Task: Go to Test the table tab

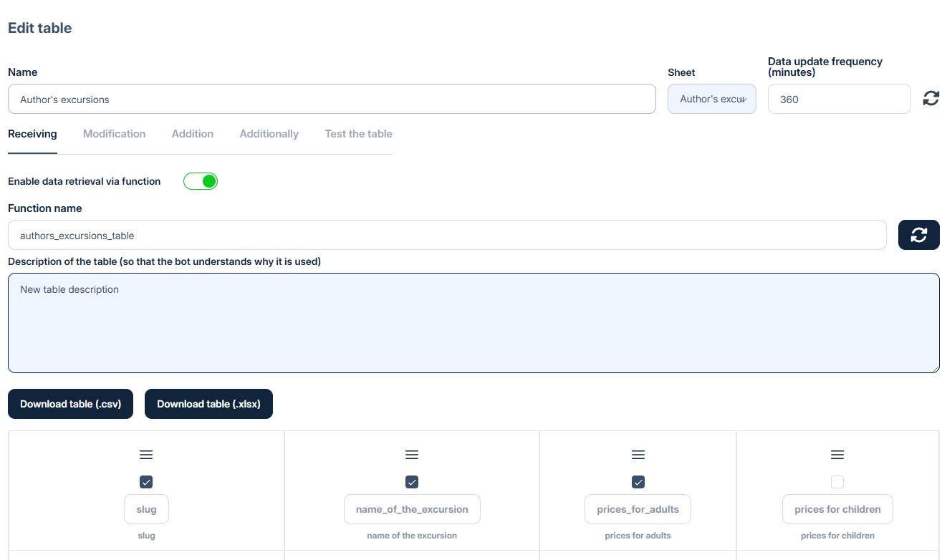Action: [x=358, y=134]
